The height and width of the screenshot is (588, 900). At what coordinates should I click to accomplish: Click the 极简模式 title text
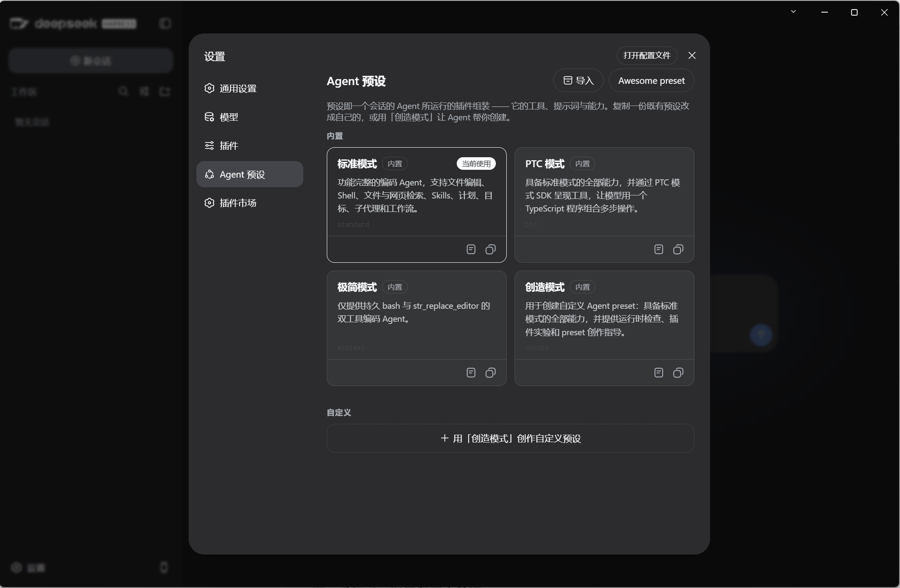click(357, 287)
